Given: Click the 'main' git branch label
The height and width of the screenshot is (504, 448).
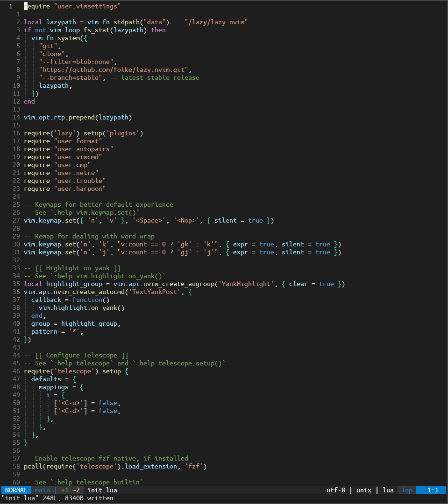Looking at the screenshot, I should [x=42, y=490].
